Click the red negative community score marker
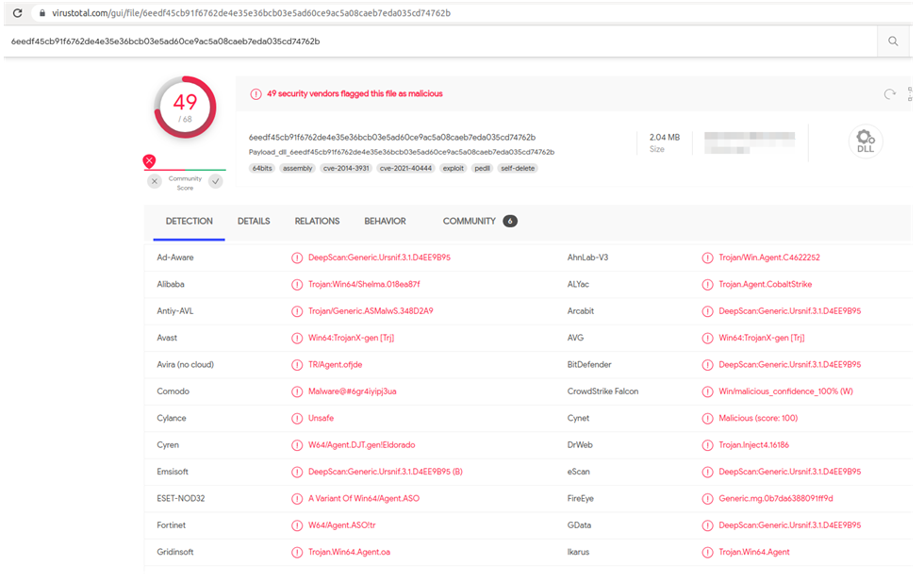This screenshot has height=582, width=924. coord(150,160)
